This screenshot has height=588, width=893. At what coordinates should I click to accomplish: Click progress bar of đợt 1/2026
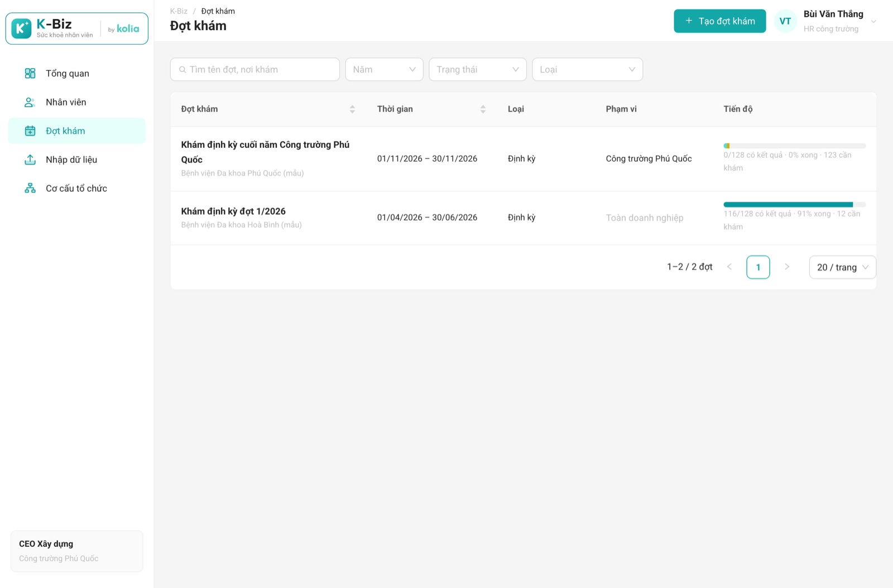coord(794,205)
